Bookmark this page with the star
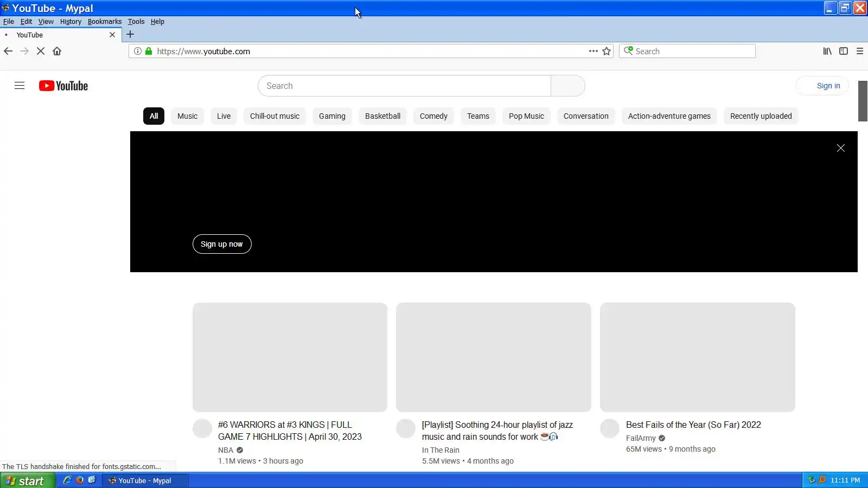Screen dimensions: 868x488 point(607,51)
